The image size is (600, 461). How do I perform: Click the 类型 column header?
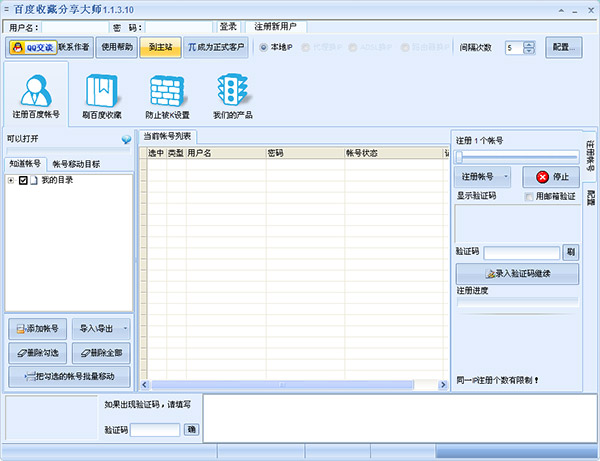pos(176,153)
